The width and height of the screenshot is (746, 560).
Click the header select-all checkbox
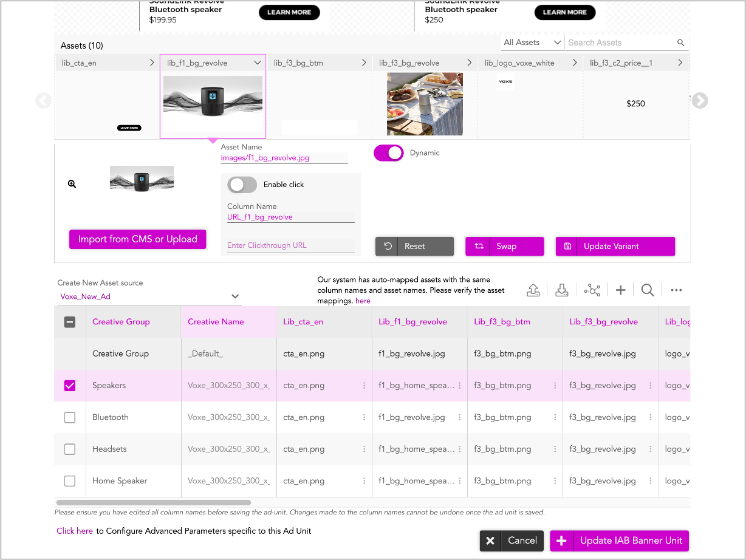70,322
